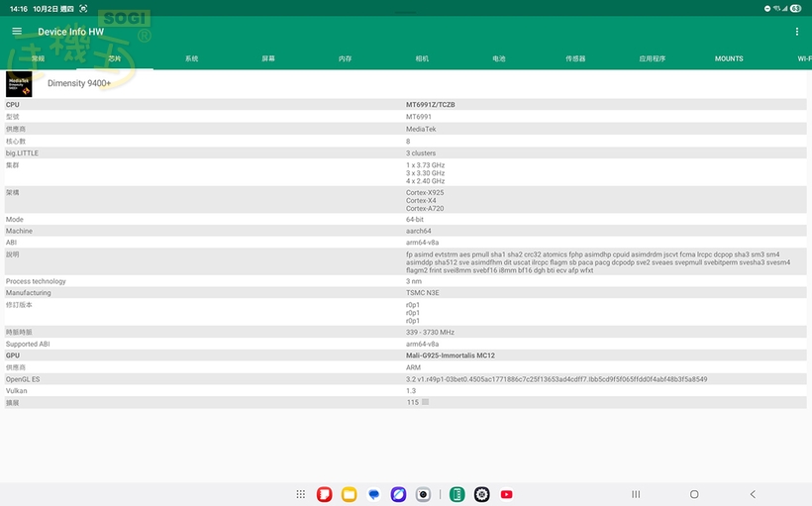Tap the Dimensity 9400+ chip logo
This screenshot has width=812, height=506.
pos(19,84)
